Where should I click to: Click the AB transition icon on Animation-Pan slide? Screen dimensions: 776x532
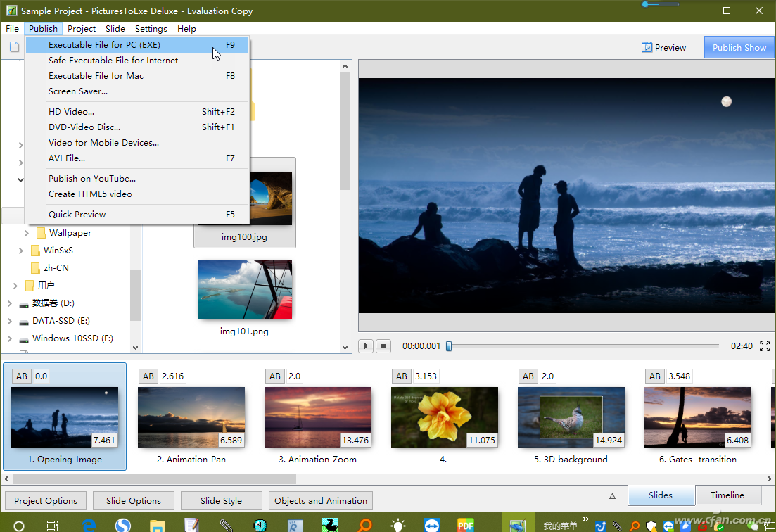click(x=148, y=376)
